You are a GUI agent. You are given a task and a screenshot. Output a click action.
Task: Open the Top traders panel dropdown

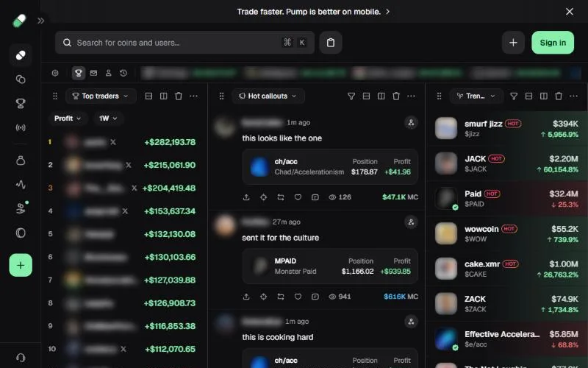point(100,96)
